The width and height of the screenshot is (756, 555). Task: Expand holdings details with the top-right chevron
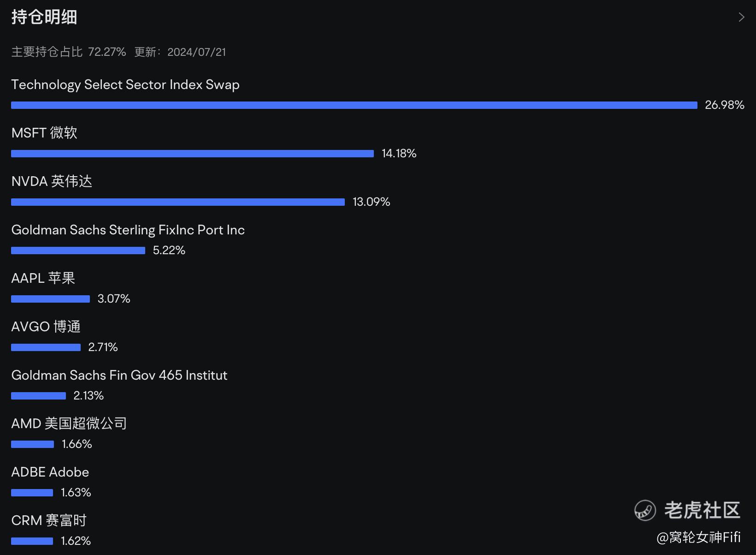coord(741,18)
